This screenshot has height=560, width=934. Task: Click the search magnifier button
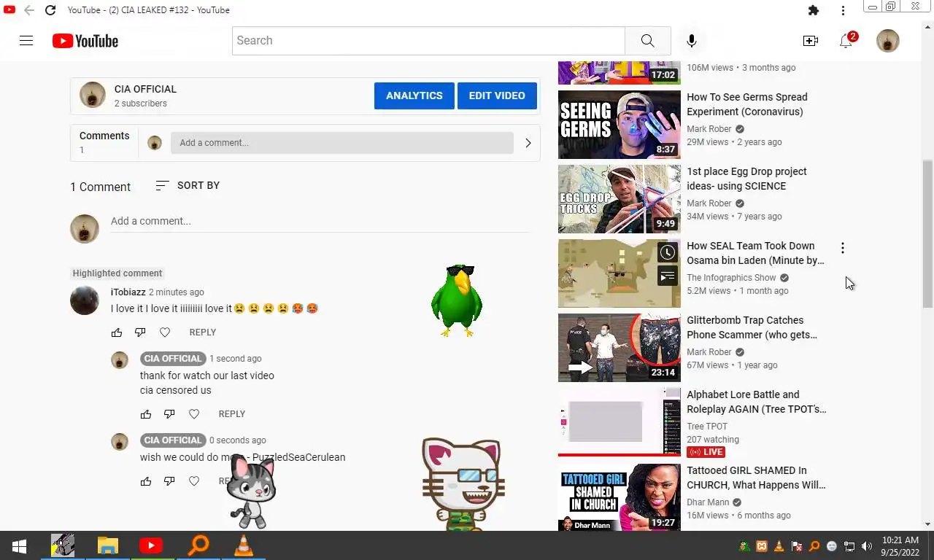[x=647, y=41]
